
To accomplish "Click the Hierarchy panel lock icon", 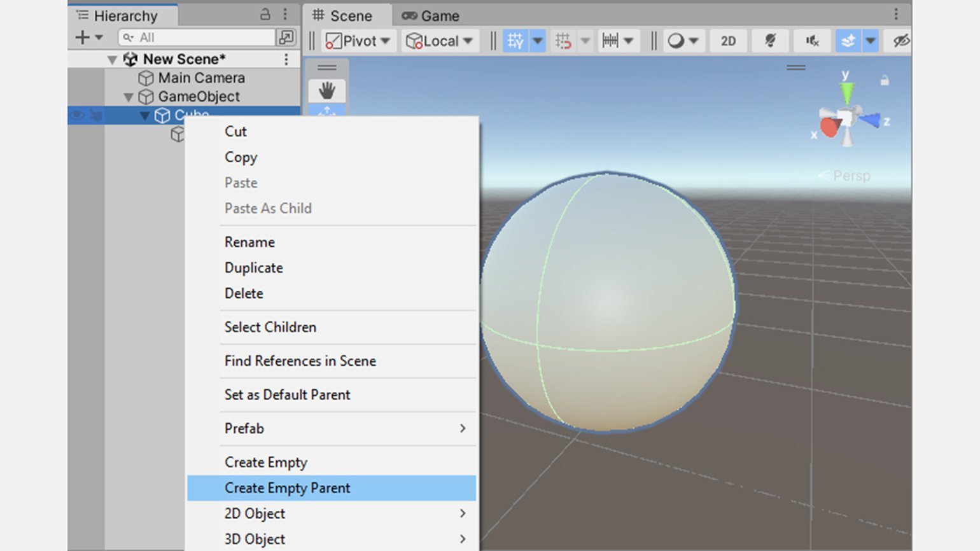I will (x=265, y=15).
